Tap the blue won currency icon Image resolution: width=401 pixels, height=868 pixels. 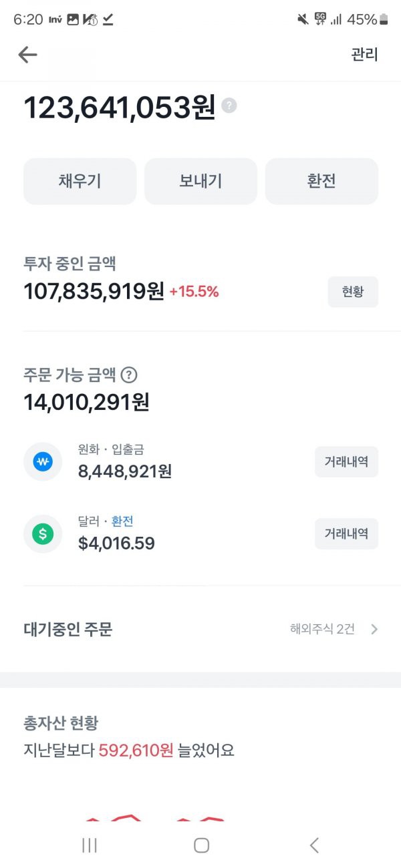(43, 461)
